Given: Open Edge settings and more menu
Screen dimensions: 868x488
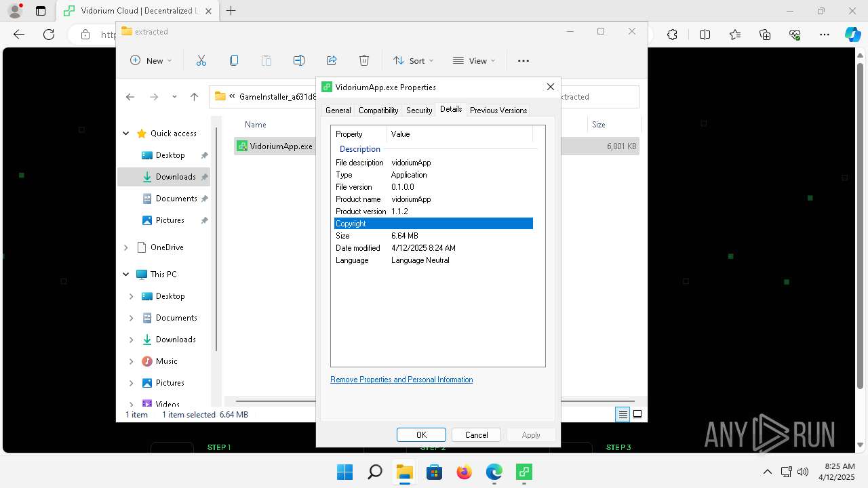Looking at the screenshot, I should tap(825, 35).
